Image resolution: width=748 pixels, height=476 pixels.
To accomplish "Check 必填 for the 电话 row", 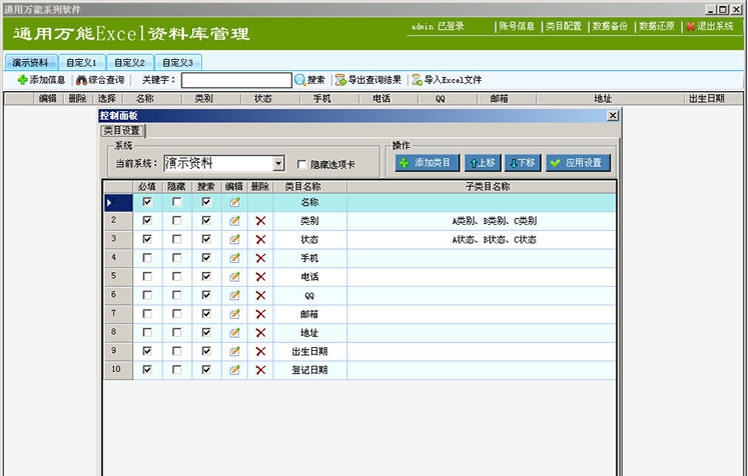I will pos(147,276).
